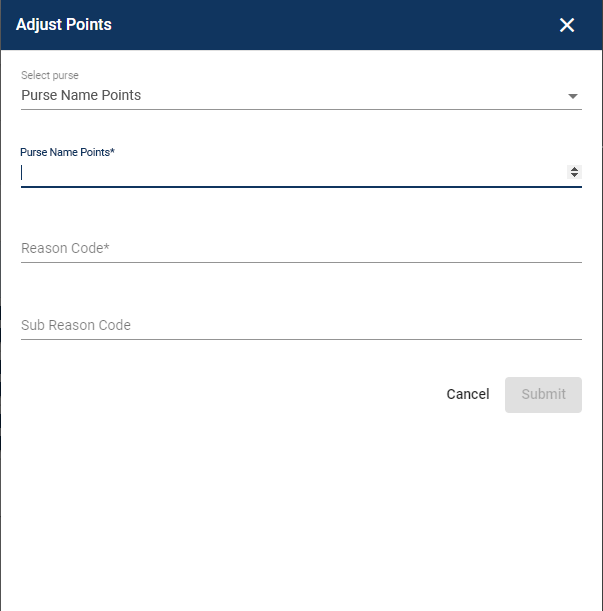This screenshot has height=611, width=603.
Task: Click the 'Sub Reason Code' placeholder text
Action: (76, 325)
